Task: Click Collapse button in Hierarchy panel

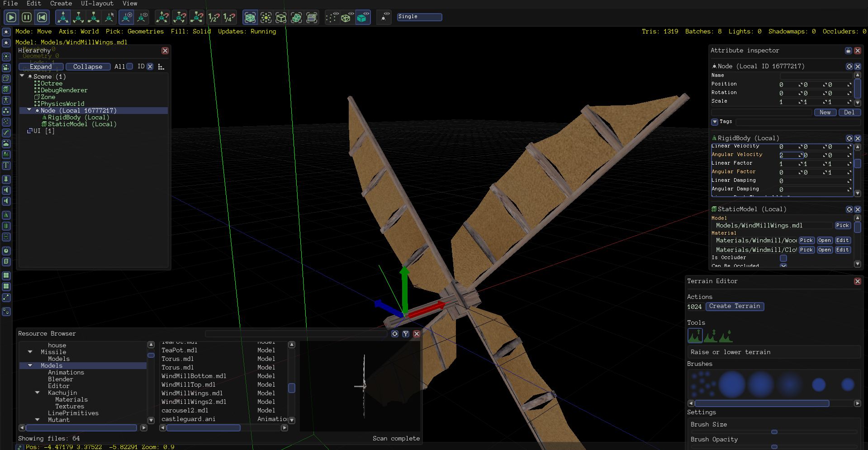Action: click(x=88, y=66)
